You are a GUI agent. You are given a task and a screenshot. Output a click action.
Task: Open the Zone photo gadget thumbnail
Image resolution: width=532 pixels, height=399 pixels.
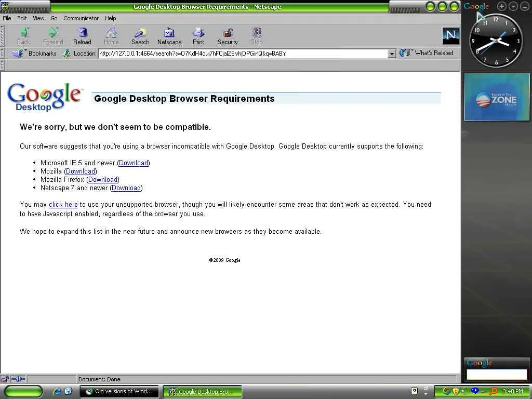click(x=496, y=97)
